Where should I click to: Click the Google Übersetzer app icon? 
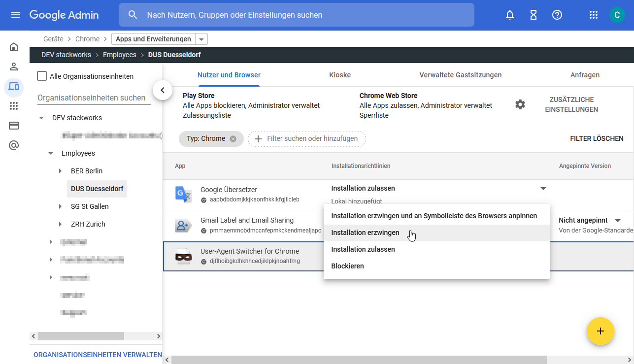point(183,194)
